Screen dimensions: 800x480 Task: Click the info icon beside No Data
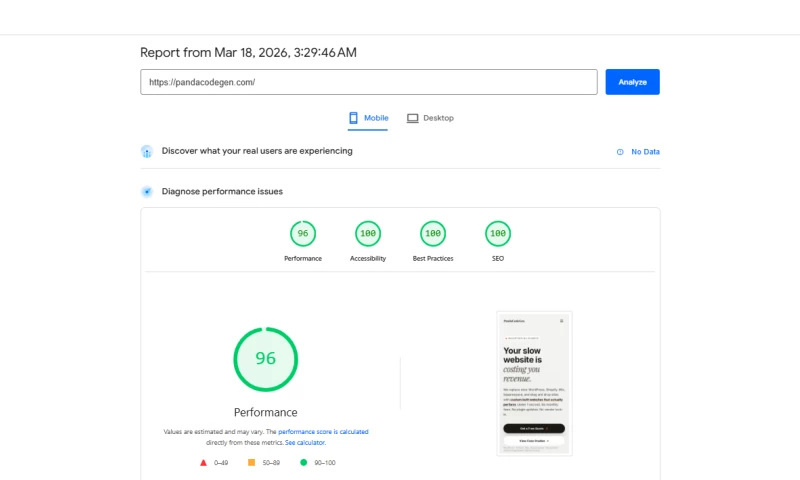[x=620, y=152]
